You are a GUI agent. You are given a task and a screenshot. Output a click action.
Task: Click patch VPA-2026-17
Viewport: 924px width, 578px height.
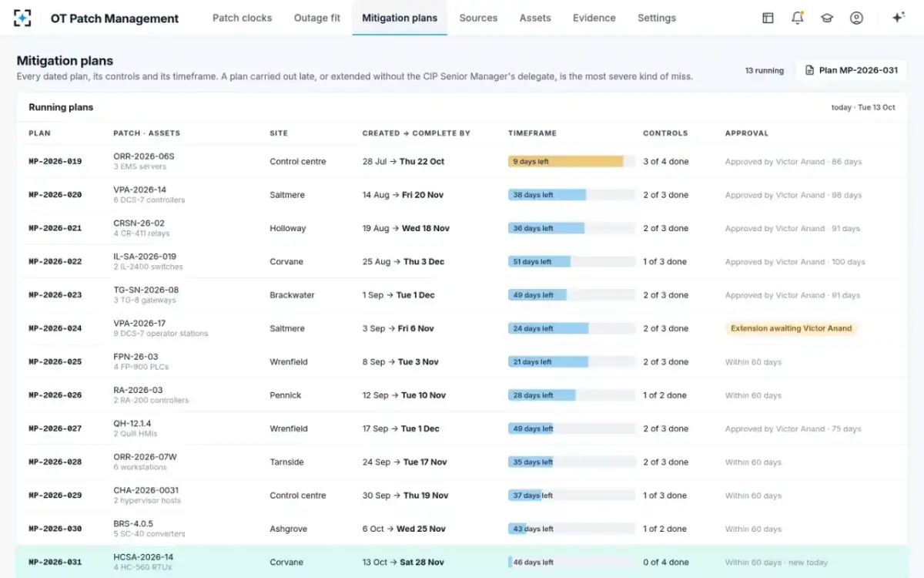[x=139, y=324]
